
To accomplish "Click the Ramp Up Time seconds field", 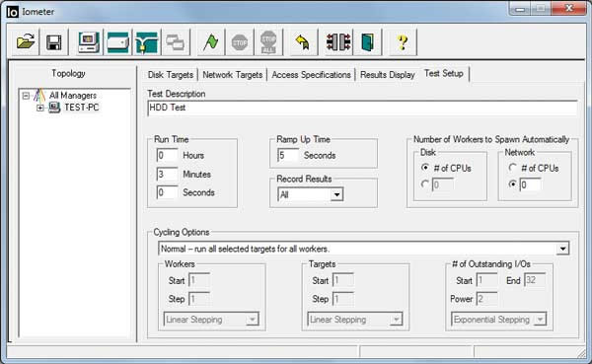I will point(288,155).
